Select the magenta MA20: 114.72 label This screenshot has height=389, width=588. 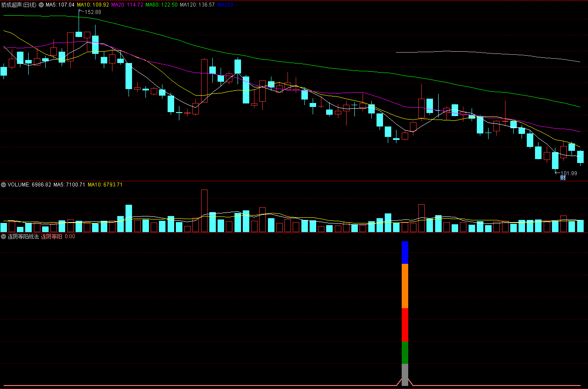point(127,4)
